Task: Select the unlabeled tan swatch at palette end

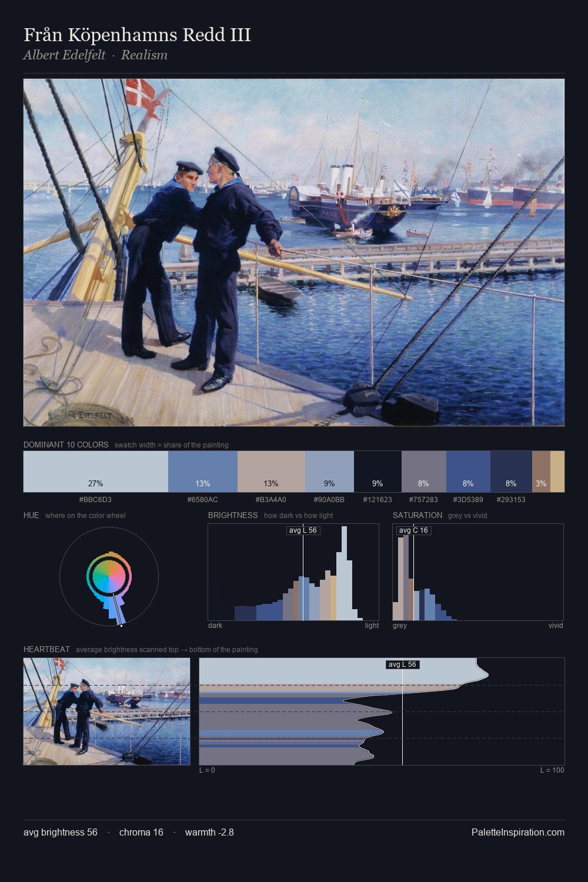Action: [x=557, y=472]
